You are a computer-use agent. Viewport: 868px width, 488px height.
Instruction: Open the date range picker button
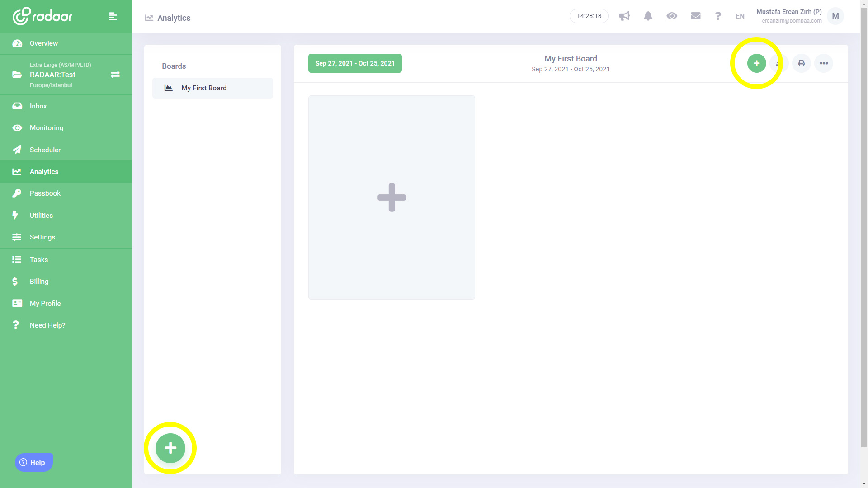point(355,63)
